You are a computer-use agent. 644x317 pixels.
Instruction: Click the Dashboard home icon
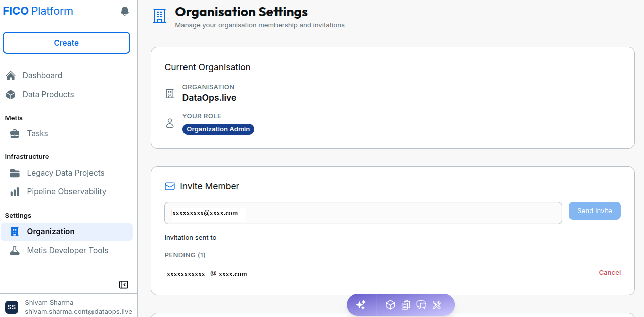tap(10, 76)
